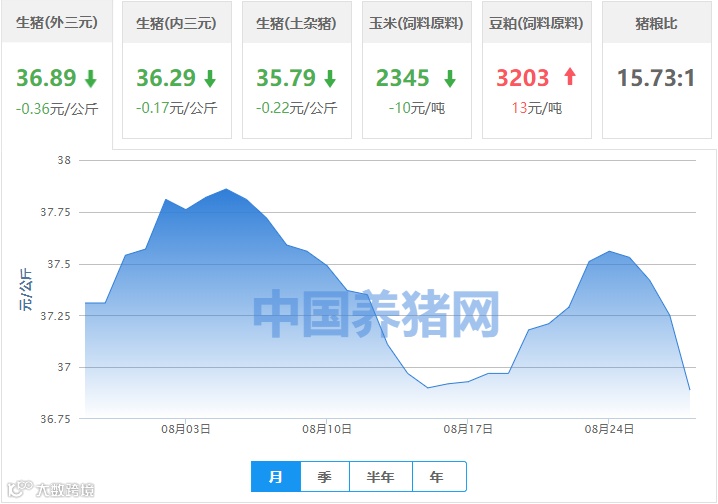Select the 生猪(外三元) price card

point(57,73)
